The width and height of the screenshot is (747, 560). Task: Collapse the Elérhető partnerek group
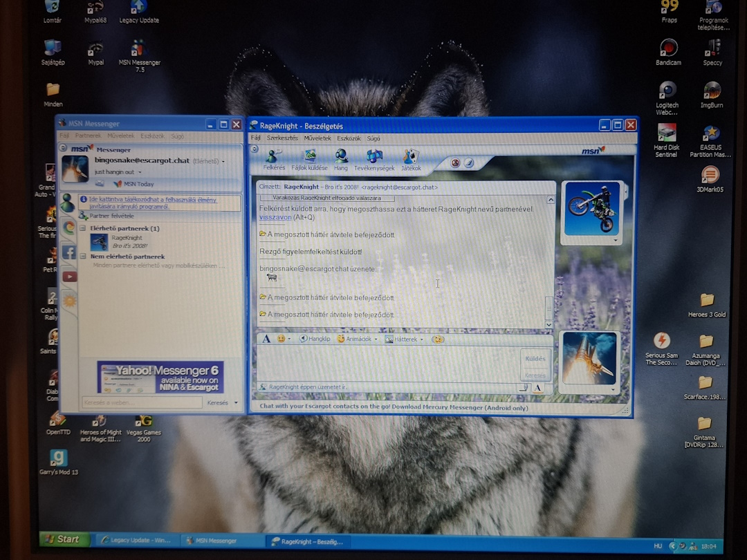pos(83,228)
